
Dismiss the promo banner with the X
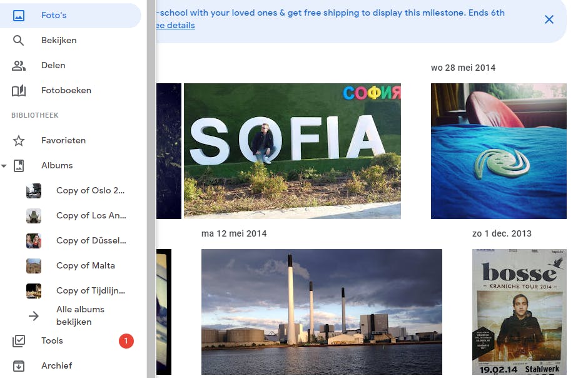[549, 19]
